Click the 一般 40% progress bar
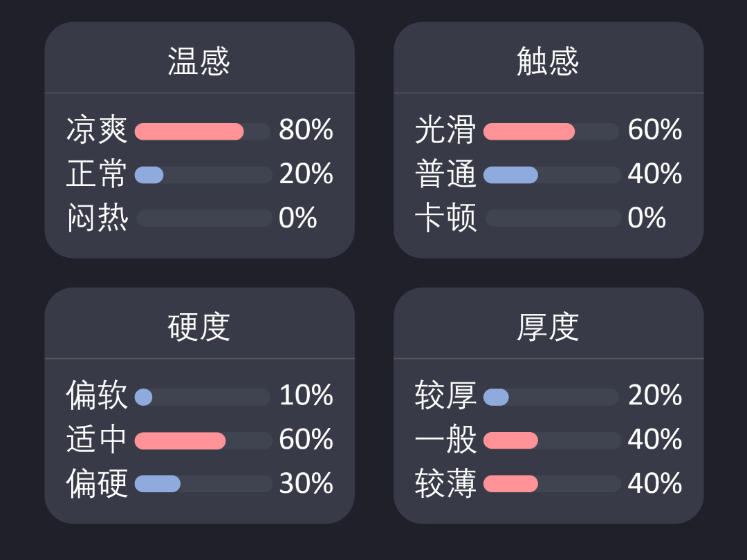This screenshot has width=747, height=560. point(552,440)
